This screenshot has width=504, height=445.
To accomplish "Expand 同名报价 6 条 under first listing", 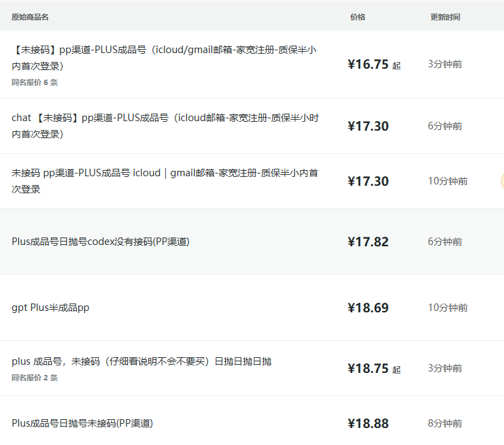I will point(35,82).
